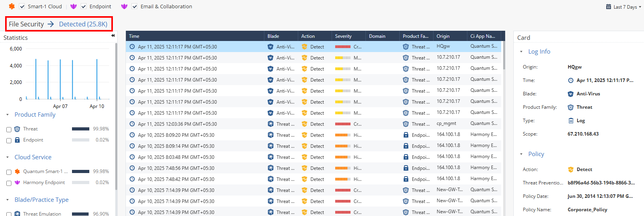Click the Anti-Virus shield icon in the first row

click(270, 47)
